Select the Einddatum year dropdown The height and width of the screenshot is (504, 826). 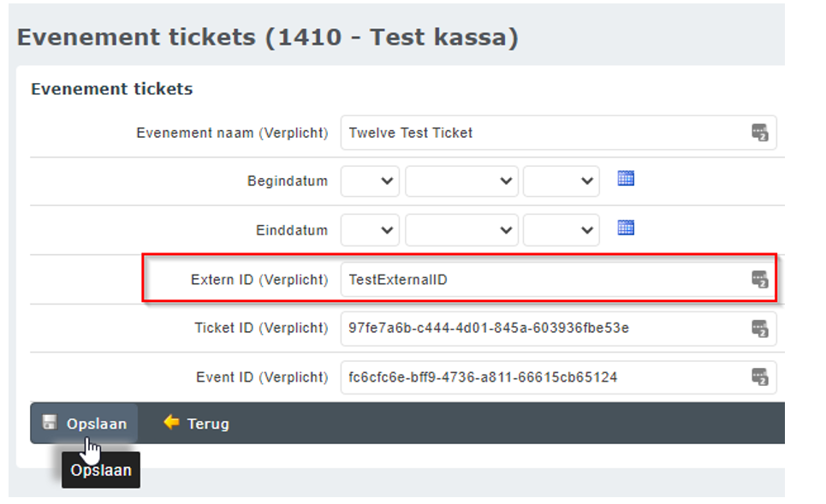coord(561,230)
